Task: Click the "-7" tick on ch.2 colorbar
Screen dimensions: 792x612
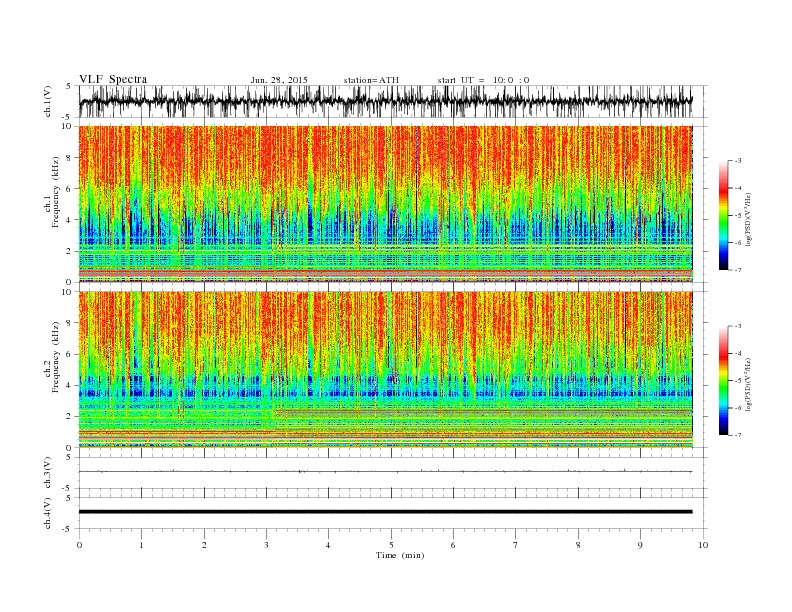Action: click(737, 435)
